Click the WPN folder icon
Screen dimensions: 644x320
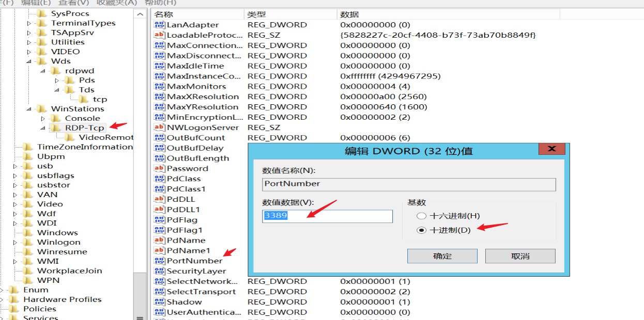coord(28,280)
